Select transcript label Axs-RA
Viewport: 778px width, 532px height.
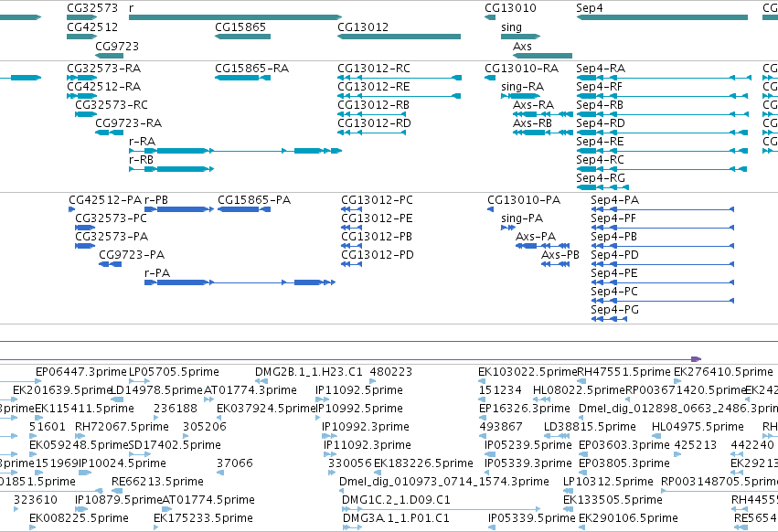click(533, 105)
